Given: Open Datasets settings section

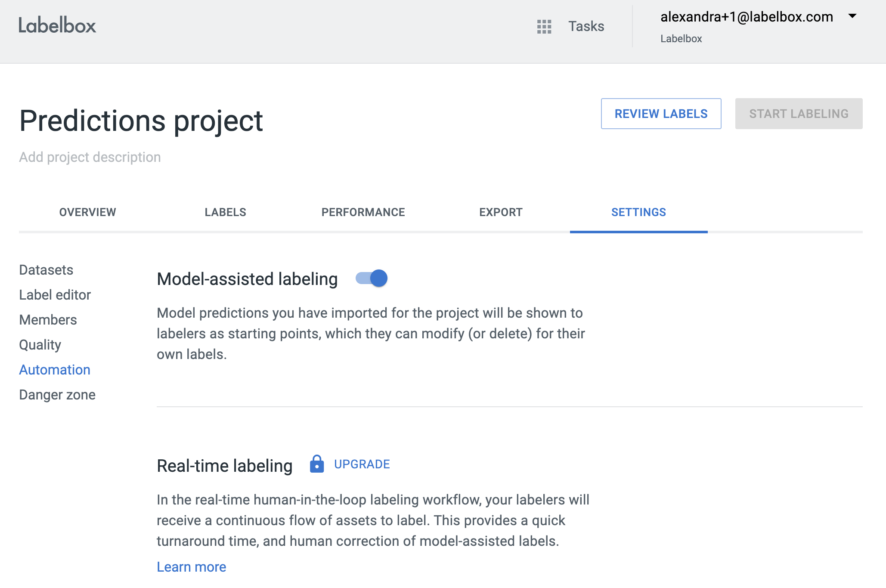Looking at the screenshot, I should [x=46, y=270].
